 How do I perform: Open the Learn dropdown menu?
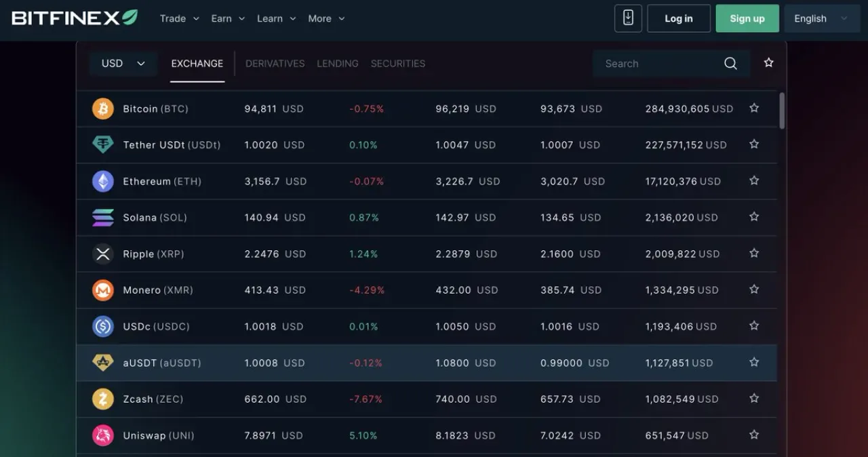[x=277, y=18]
